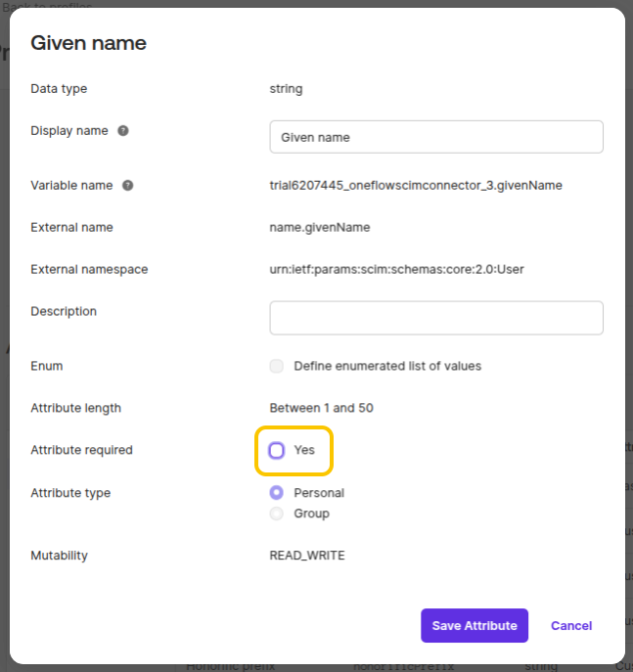Image resolution: width=633 pixels, height=672 pixels.
Task: Click the Given name dialog heading
Action: pos(88,43)
